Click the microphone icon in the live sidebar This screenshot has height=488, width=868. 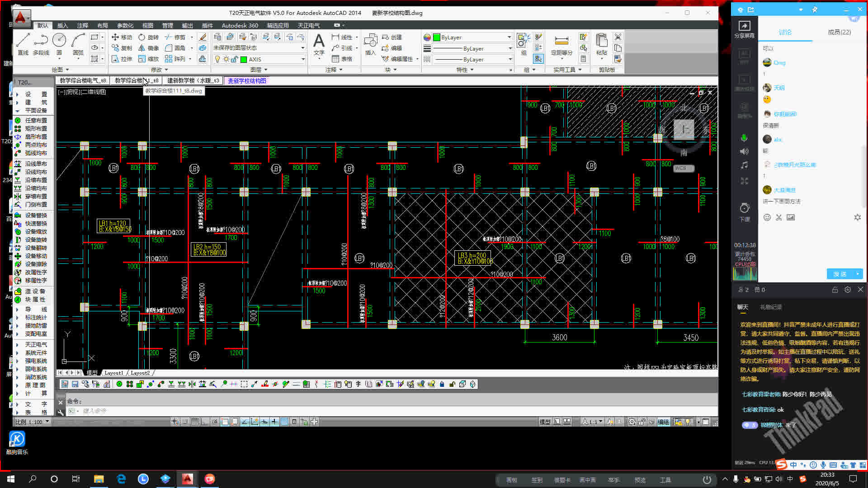pos(744,138)
